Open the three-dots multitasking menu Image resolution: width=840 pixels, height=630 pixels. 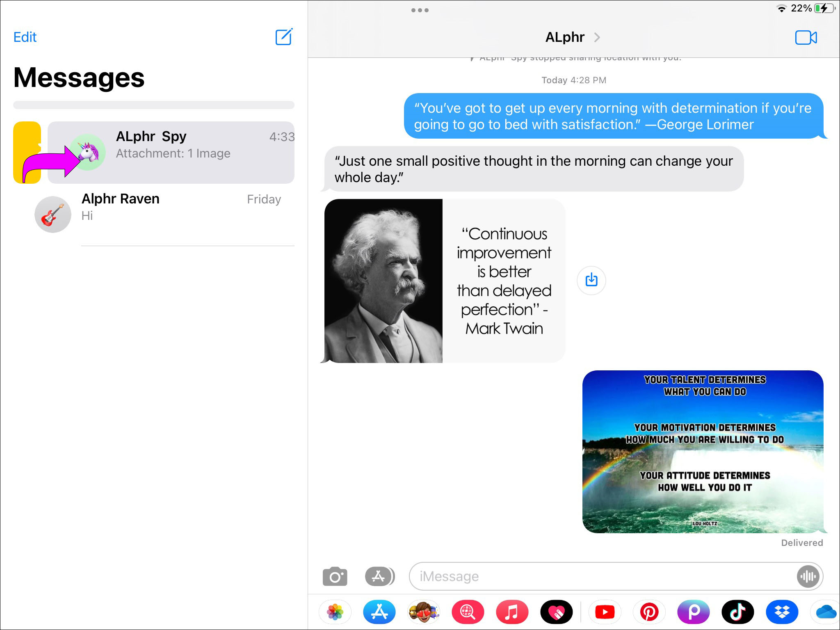(x=420, y=10)
